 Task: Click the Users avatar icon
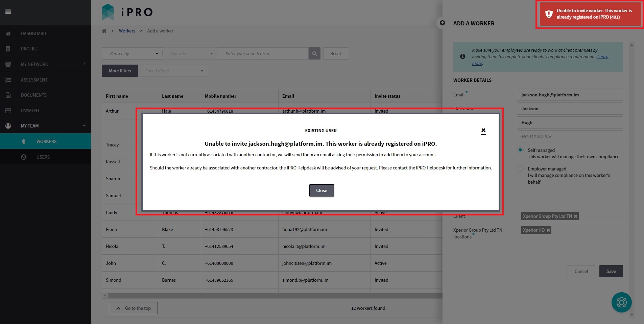24,157
